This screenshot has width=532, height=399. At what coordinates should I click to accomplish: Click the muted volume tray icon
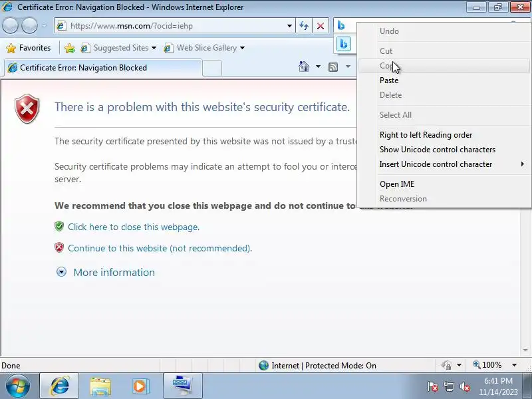tap(464, 386)
